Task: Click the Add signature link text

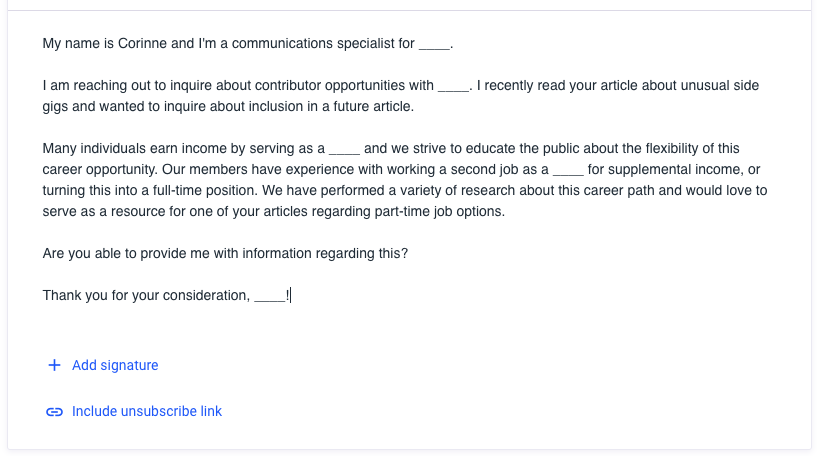Action: (x=115, y=366)
